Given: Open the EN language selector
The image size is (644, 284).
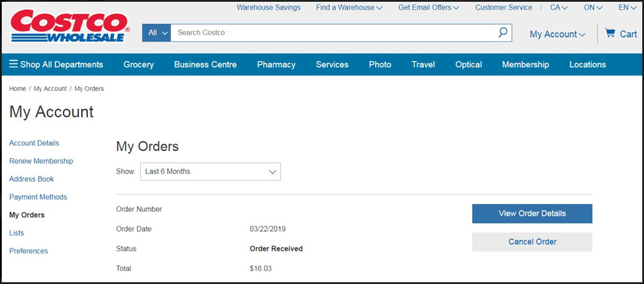Looking at the screenshot, I should (x=628, y=8).
